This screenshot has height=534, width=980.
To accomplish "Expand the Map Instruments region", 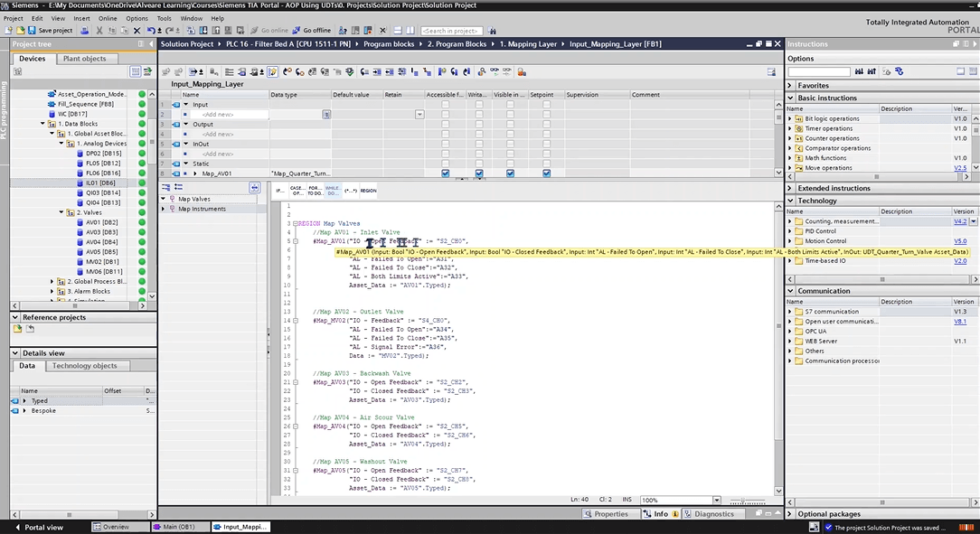I will click(164, 209).
